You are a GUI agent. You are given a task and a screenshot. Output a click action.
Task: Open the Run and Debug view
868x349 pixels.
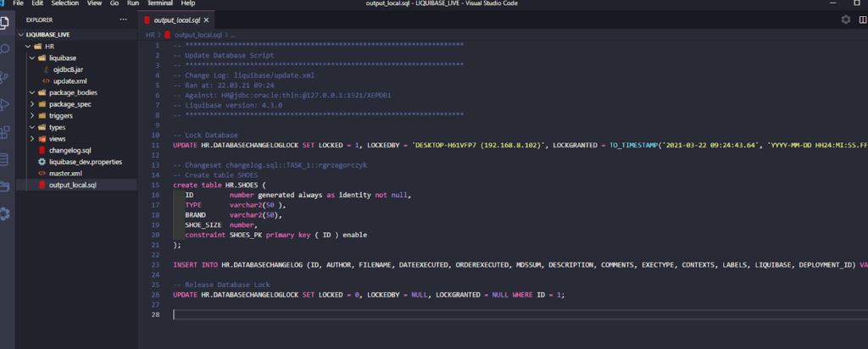(x=6, y=104)
